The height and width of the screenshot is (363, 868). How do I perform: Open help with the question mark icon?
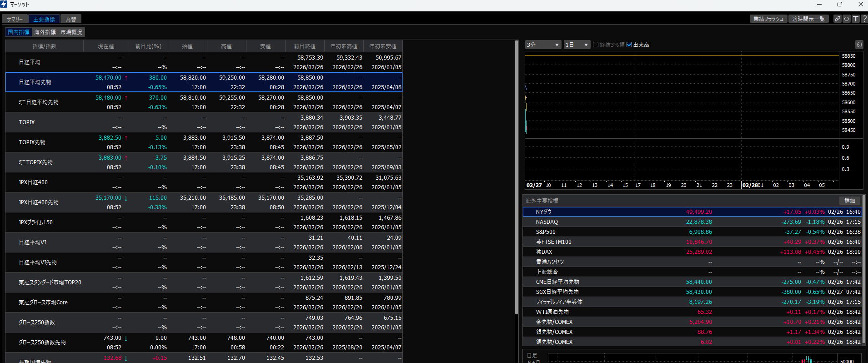pos(864,19)
